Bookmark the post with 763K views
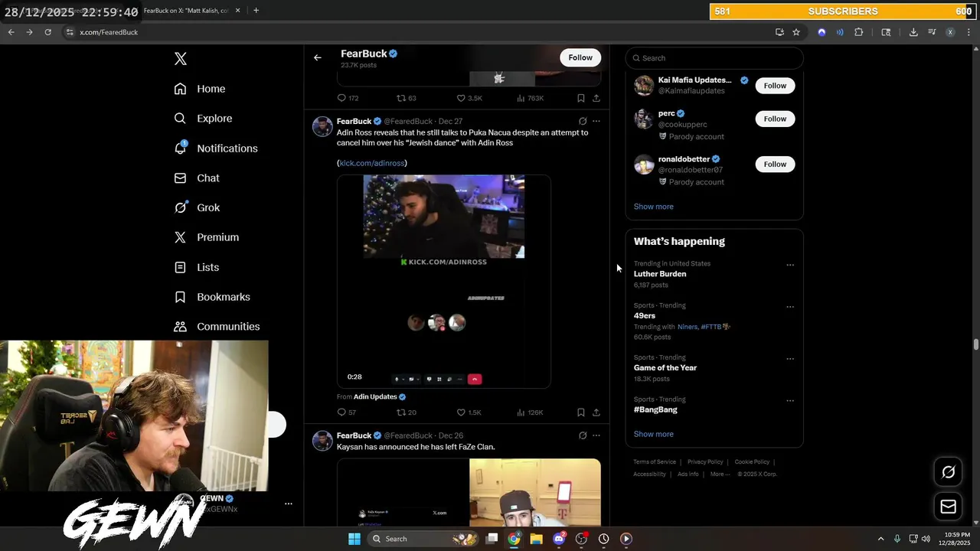This screenshot has height=551, width=980. pos(581,98)
